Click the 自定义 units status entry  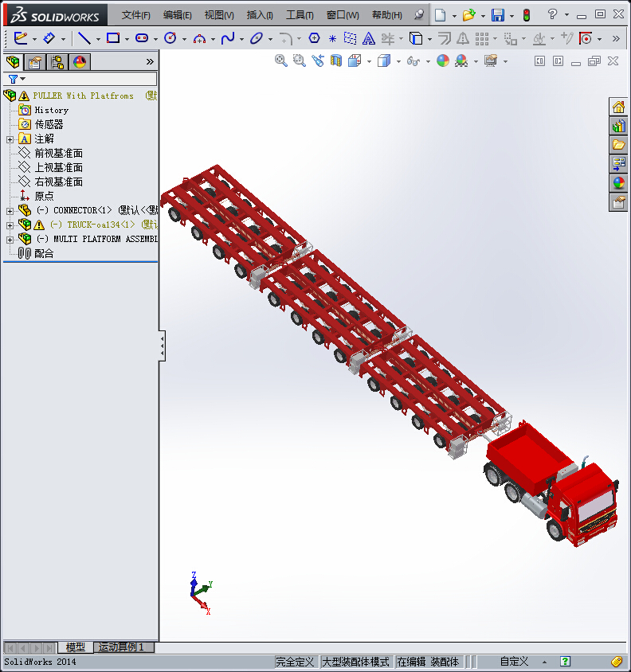point(514,662)
